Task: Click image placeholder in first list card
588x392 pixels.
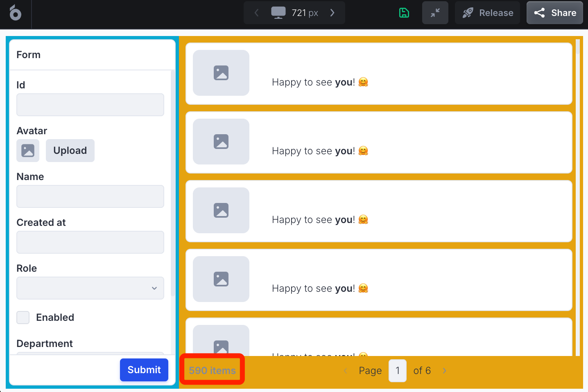Action: point(221,73)
